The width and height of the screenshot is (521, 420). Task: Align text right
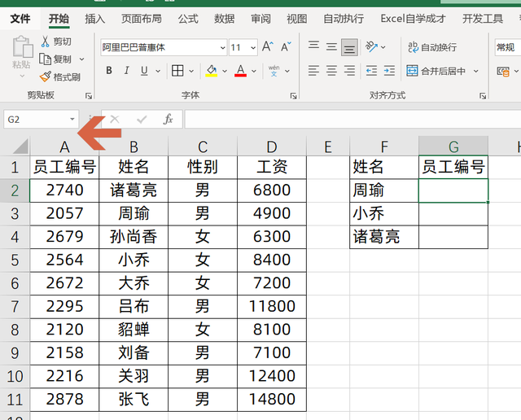[x=349, y=71]
